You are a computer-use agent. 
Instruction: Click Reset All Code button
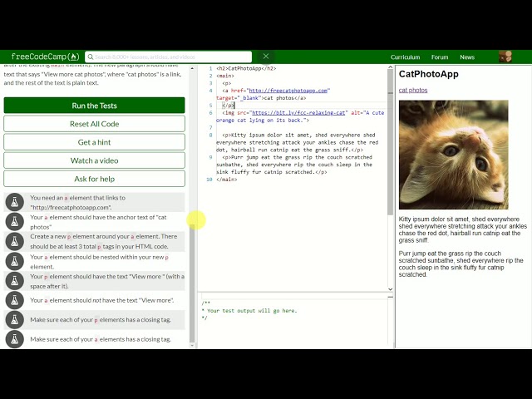(x=94, y=124)
